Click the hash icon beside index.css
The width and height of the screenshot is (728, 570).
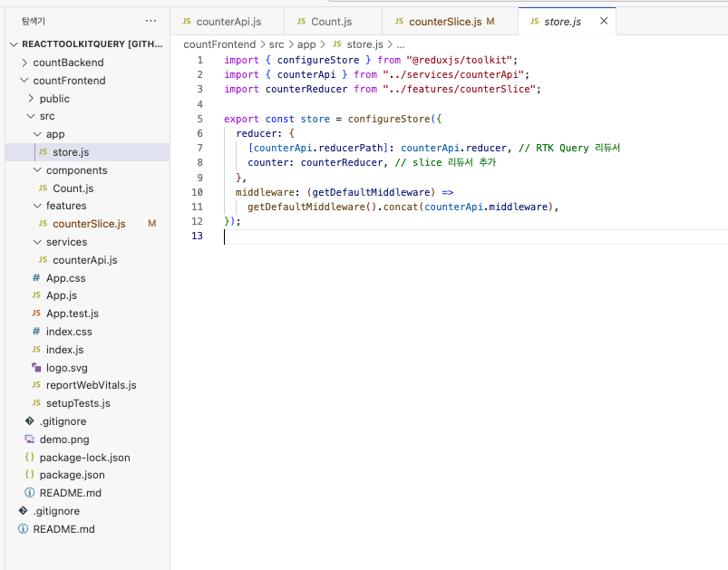tap(36, 332)
